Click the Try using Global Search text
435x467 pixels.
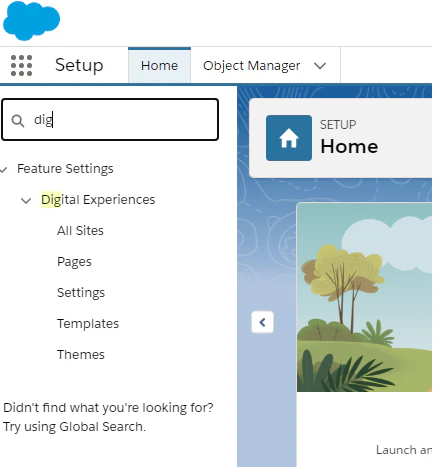[x=75, y=427]
